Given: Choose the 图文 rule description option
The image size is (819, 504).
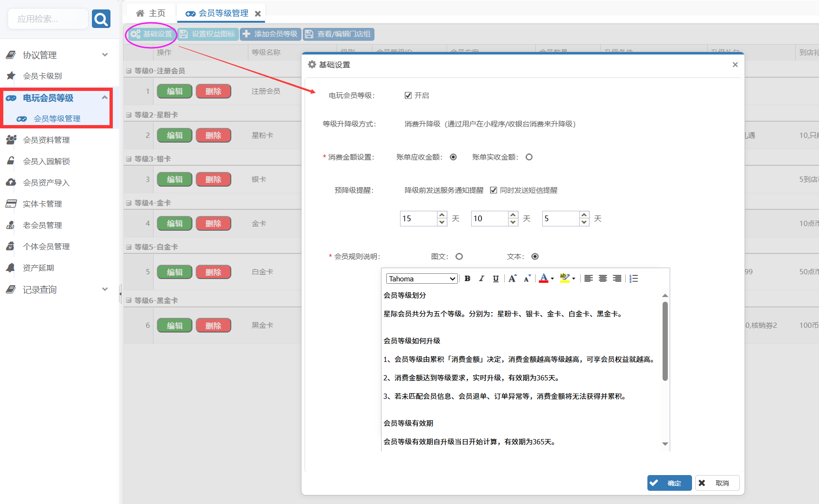Looking at the screenshot, I should (x=459, y=257).
